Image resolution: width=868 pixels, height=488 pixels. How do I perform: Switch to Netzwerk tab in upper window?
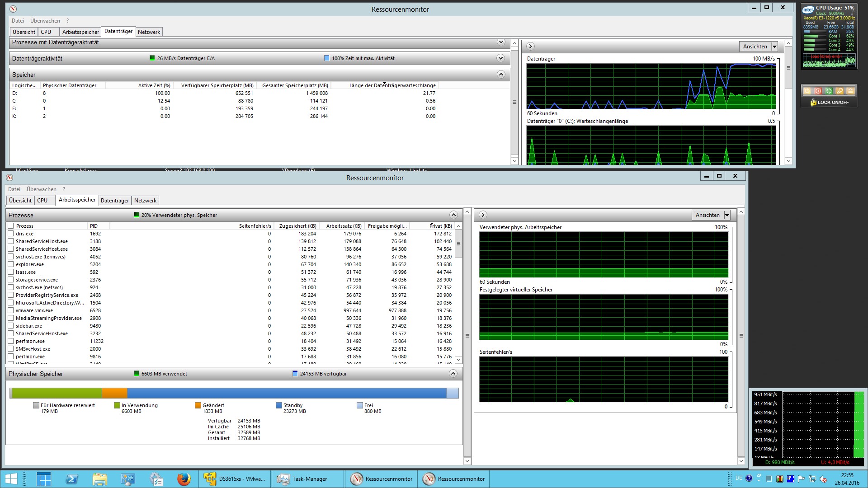pyautogui.click(x=149, y=32)
